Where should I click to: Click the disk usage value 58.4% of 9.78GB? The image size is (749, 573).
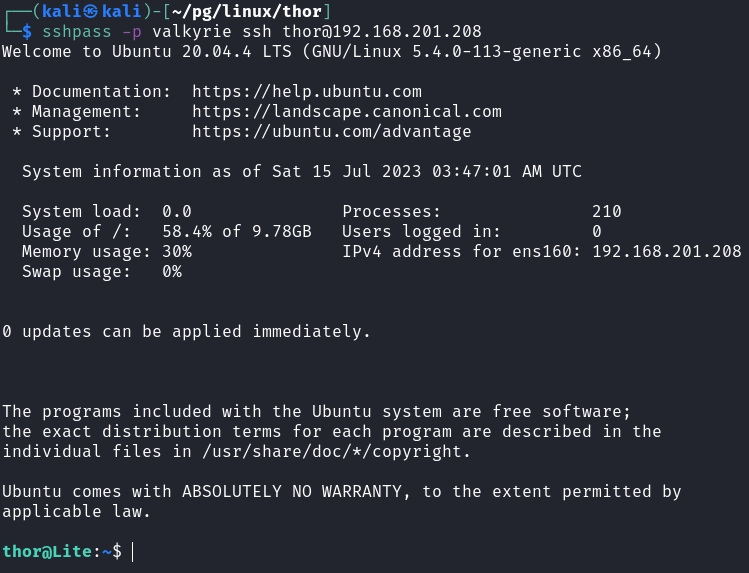click(237, 232)
